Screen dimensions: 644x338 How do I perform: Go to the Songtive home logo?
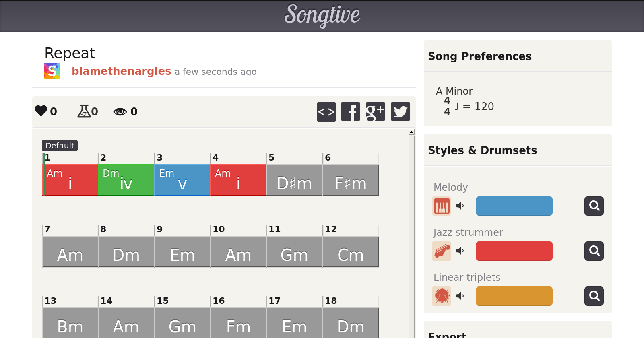pyautogui.click(x=322, y=15)
